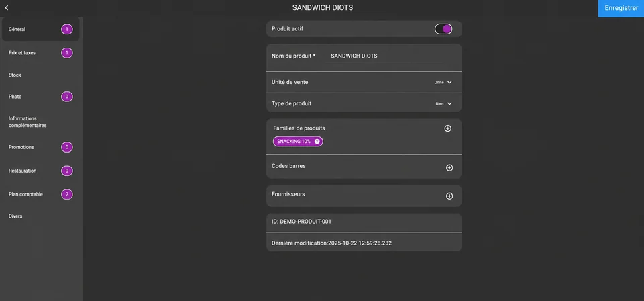Open the Unité de vente dropdown

click(x=443, y=82)
